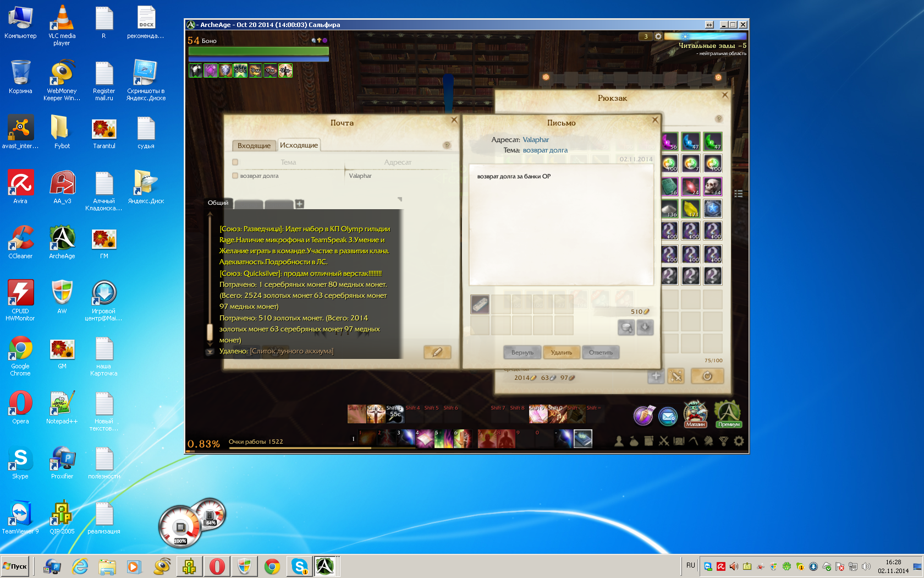Viewport: 924px width, 578px height.
Task: Open the Магазин goblin shop icon
Action: [695, 414]
